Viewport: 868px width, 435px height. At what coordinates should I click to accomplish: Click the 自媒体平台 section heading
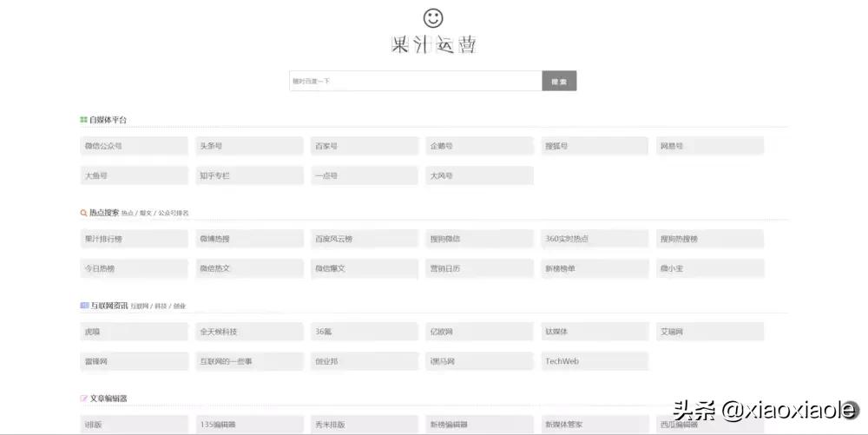[108, 120]
